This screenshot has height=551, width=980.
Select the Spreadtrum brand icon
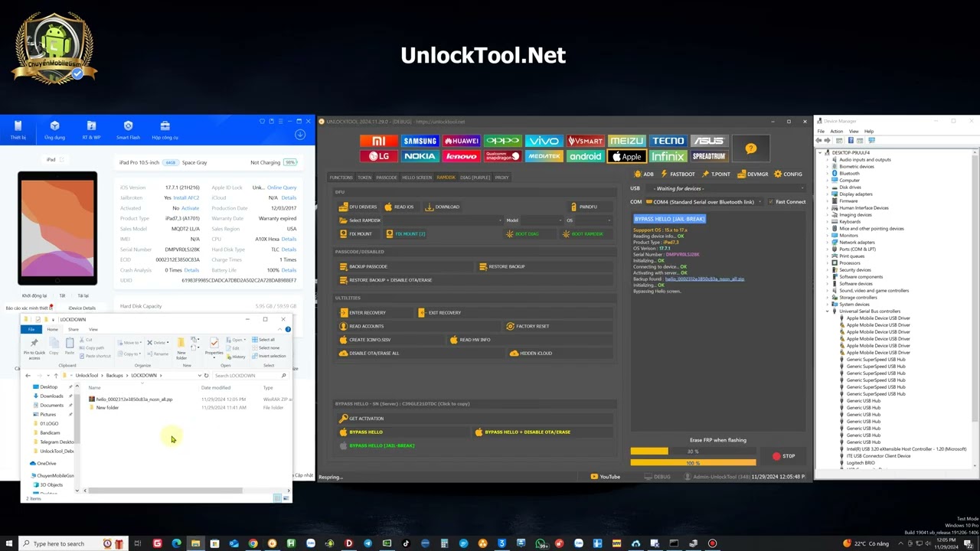(708, 156)
